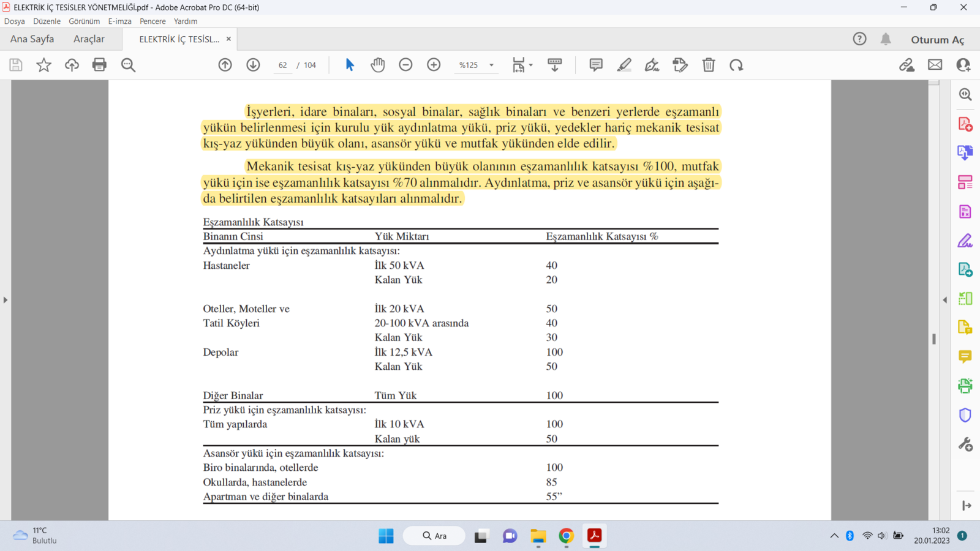
Task: Toggle the selection arrow tool
Action: click(350, 65)
